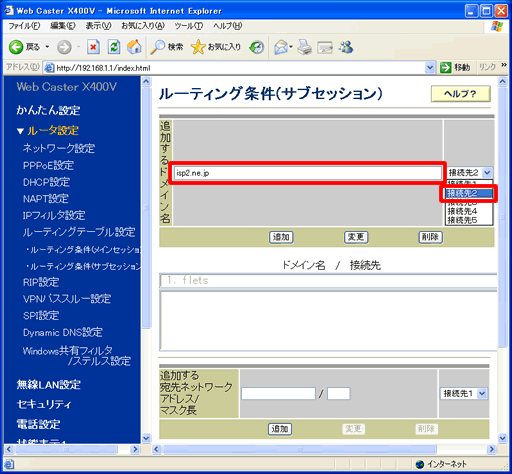The image size is (512, 474).
Task: Click the green Go arrow button
Action: [445, 68]
